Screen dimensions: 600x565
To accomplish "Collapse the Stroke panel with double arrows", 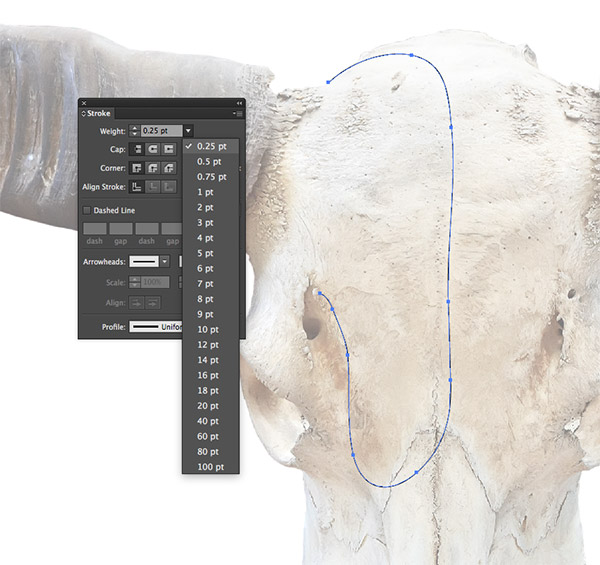I will click(x=239, y=103).
